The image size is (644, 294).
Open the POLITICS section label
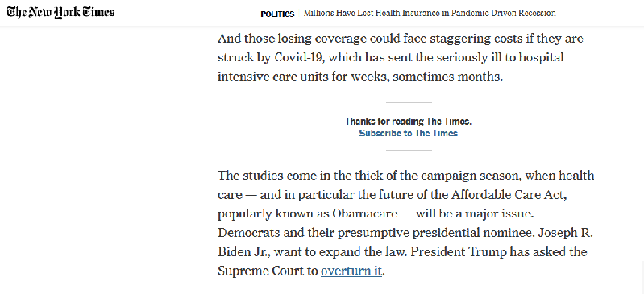tap(277, 14)
